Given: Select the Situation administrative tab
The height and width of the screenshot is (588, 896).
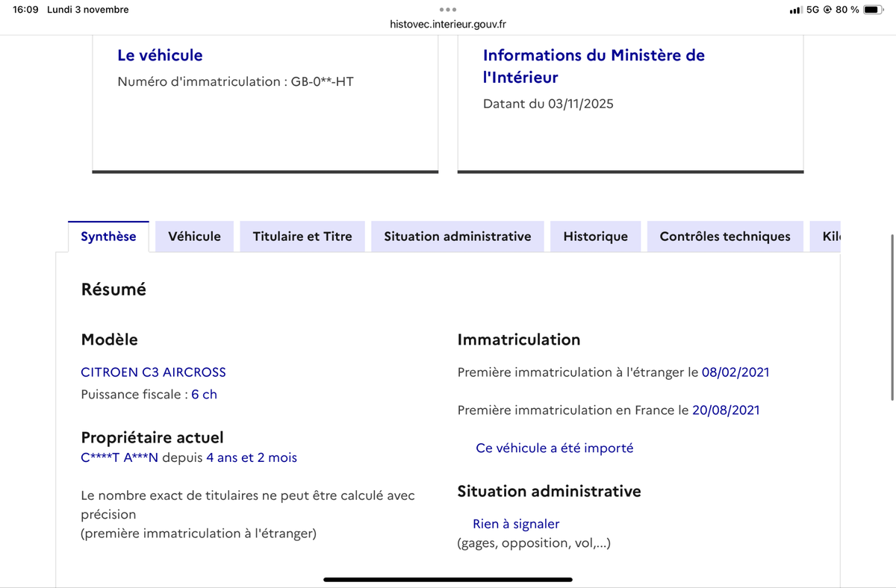Looking at the screenshot, I should pos(457,236).
